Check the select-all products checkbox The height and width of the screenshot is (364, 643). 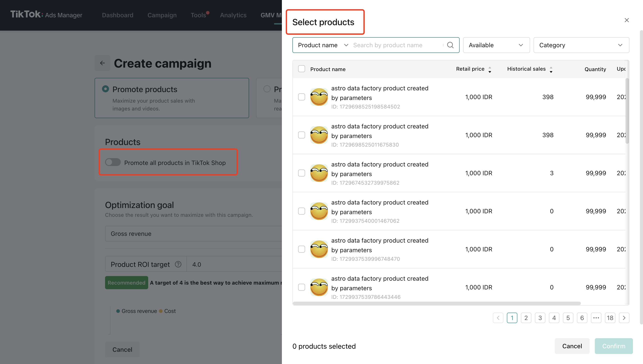[302, 69]
